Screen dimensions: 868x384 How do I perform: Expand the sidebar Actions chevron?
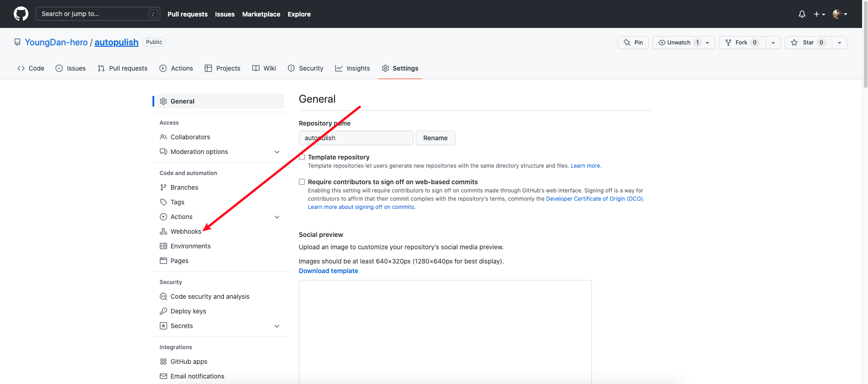click(277, 217)
